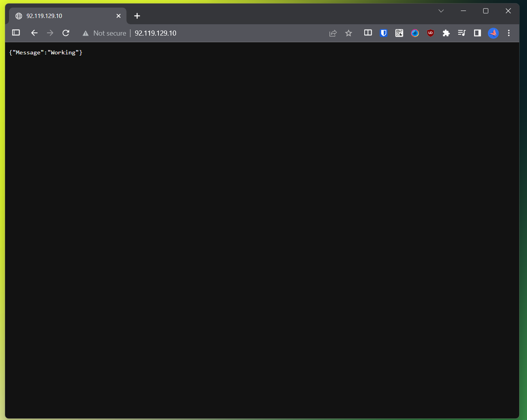The height and width of the screenshot is (420, 527).
Task: Go back to the previous page
Action: (34, 33)
